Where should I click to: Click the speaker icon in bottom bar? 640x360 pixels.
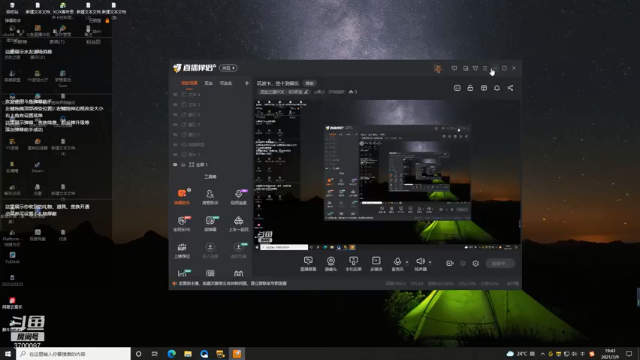(420, 261)
